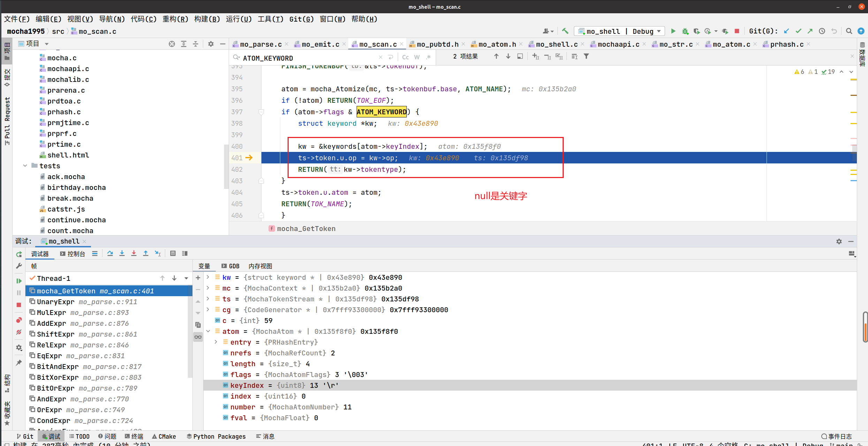This screenshot has height=446, width=868.
Task: Click Run to Cursor icon
Action: point(158,254)
